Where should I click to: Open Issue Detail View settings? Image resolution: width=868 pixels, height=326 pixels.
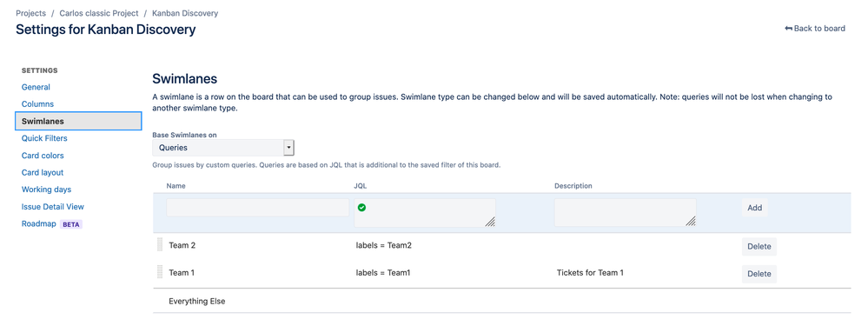pos(53,206)
